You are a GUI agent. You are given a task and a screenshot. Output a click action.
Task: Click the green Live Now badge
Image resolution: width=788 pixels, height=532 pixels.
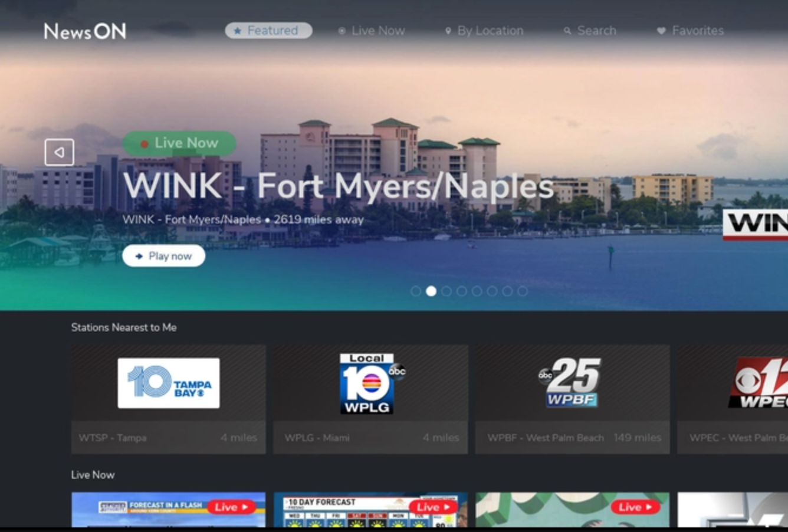179,143
